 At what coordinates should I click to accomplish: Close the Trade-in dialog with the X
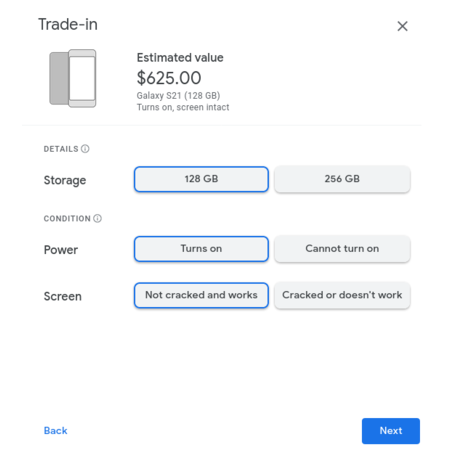pos(402,26)
